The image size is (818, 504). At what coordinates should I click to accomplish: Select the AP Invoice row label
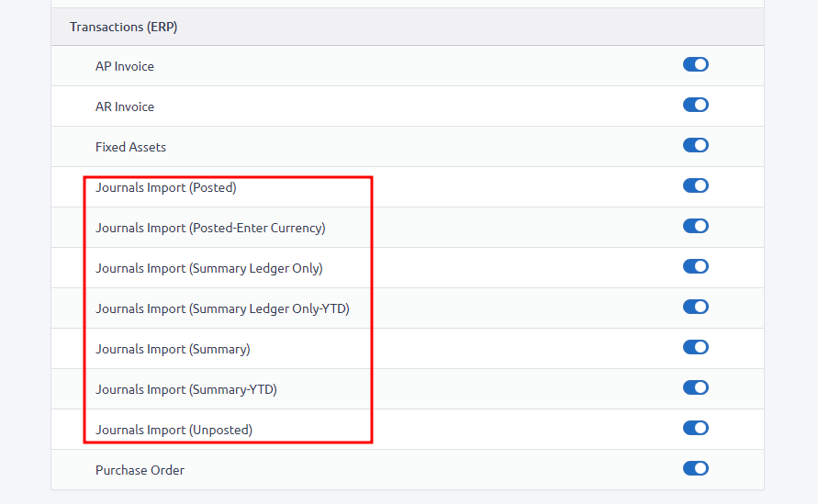[x=125, y=66]
